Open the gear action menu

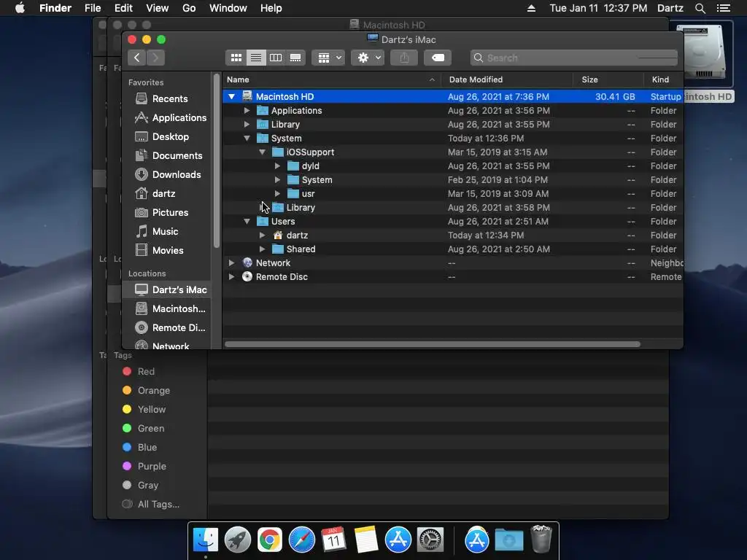(x=368, y=58)
